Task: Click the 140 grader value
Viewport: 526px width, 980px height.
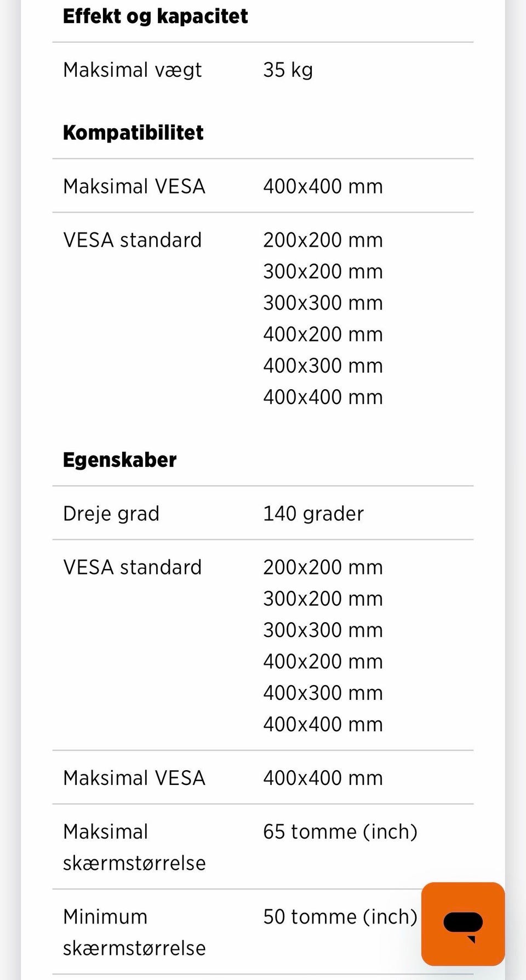Action: 313,514
